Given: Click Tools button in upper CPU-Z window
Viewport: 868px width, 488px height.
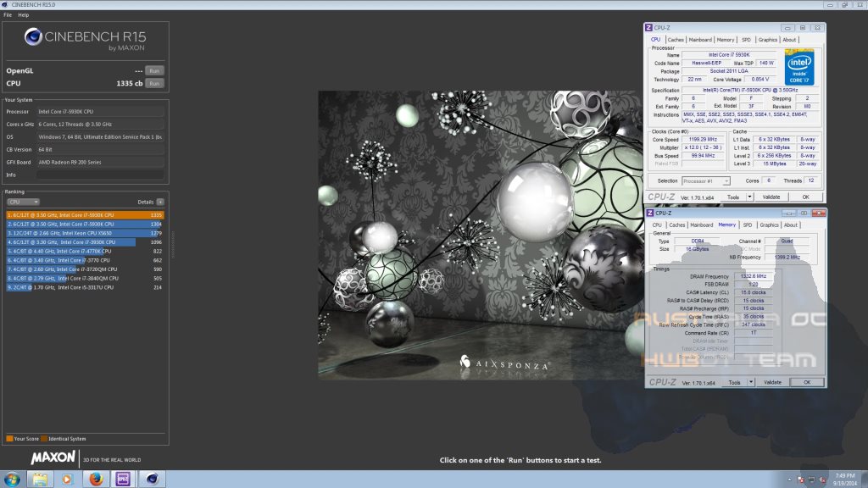Looking at the screenshot, I should pyautogui.click(x=733, y=197).
